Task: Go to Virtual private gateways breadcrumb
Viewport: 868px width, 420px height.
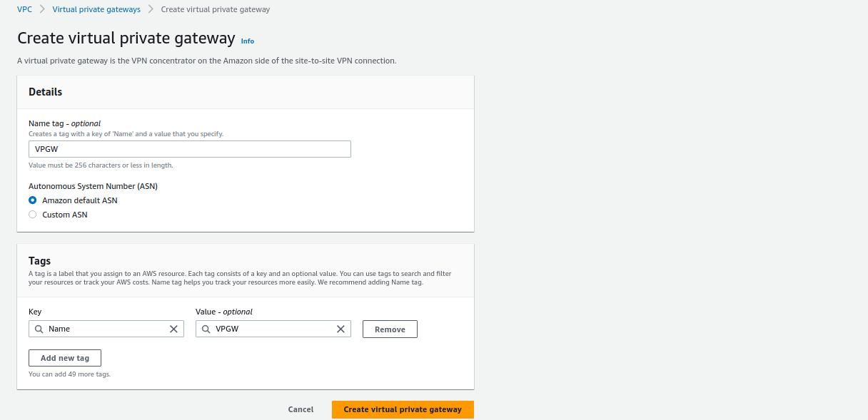Action: click(x=96, y=10)
